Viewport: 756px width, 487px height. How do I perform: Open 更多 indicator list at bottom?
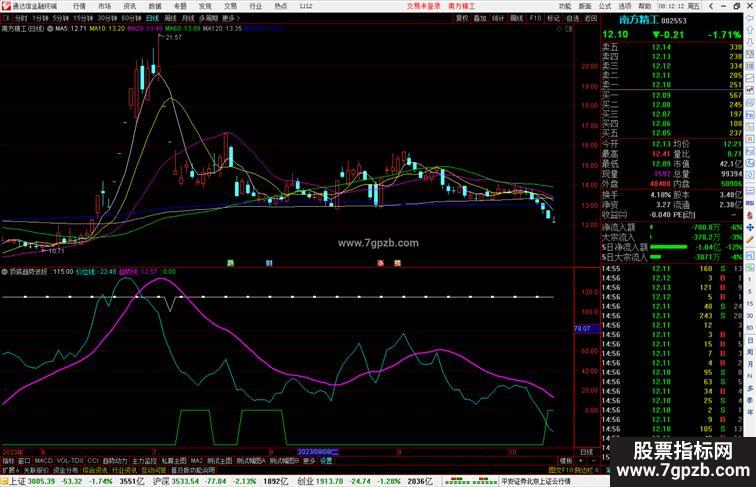click(x=309, y=461)
